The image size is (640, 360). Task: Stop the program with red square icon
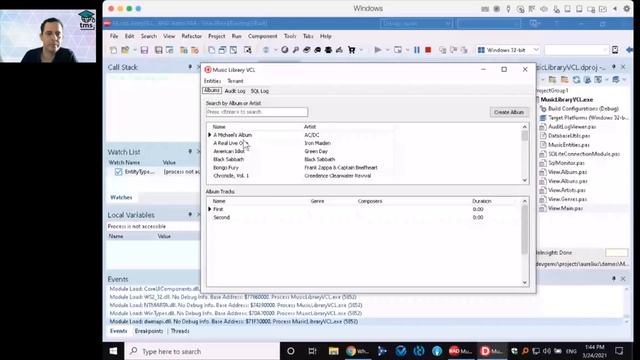pos(428,50)
